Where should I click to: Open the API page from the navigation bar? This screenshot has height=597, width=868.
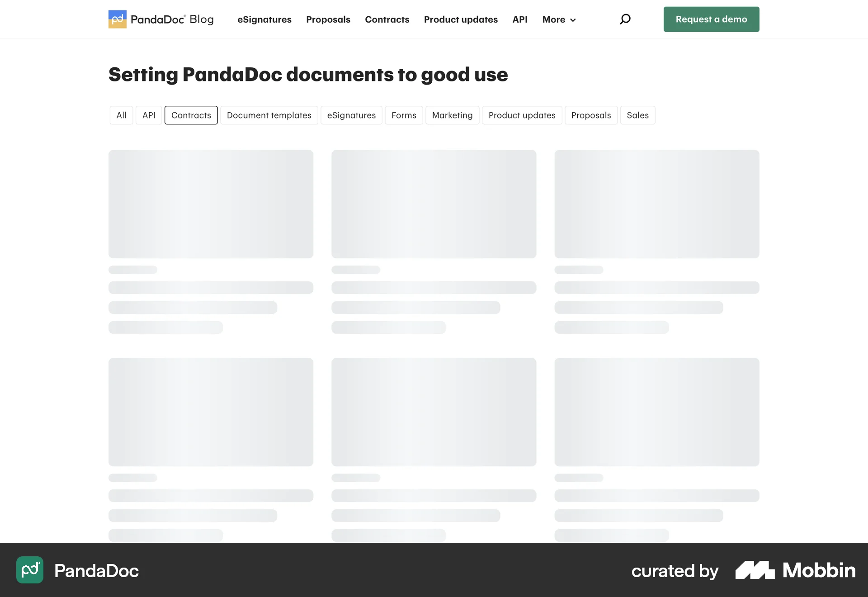click(x=520, y=19)
